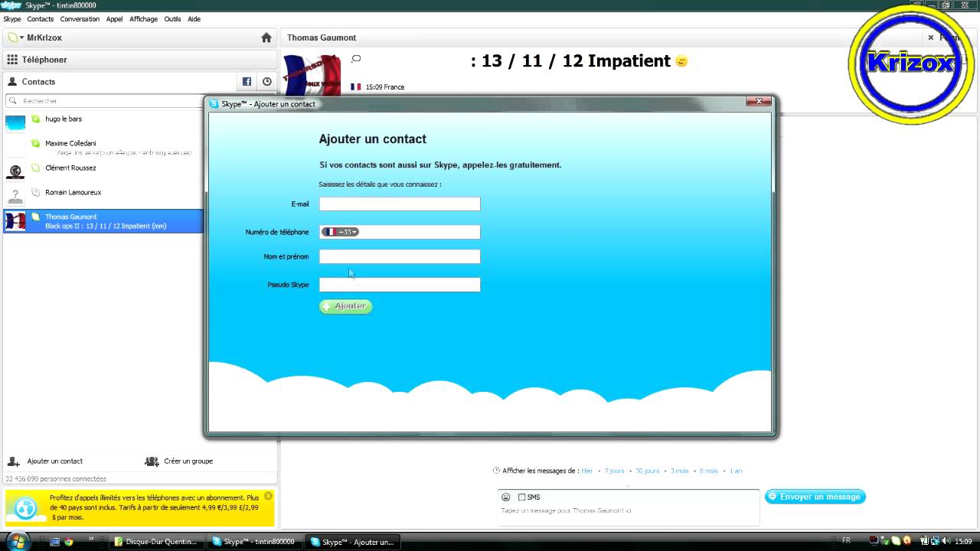Viewport: 980px width, 551px height.
Task: Show messages from 7 jours
Action: (x=614, y=471)
